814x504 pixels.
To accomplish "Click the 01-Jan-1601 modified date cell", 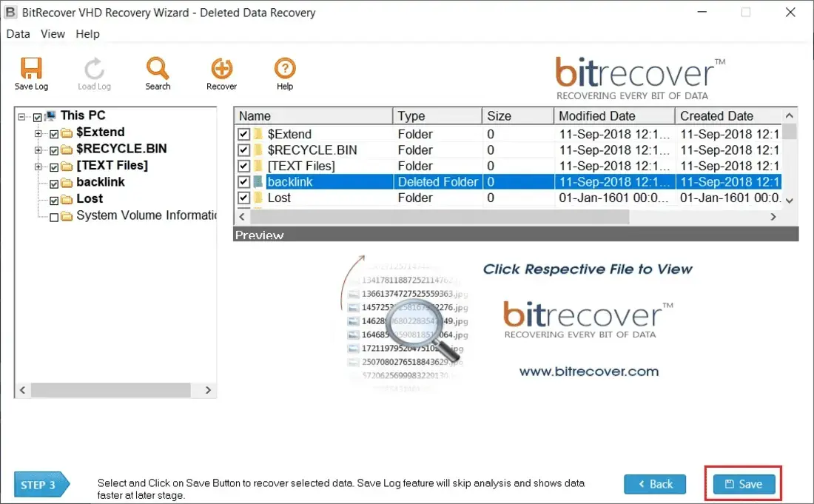I will (613, 198).
